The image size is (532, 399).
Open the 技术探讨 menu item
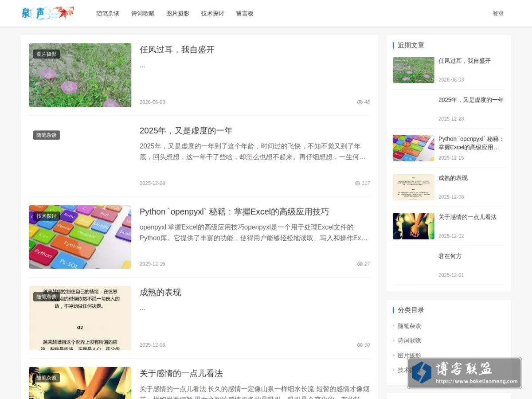pyautogui.click(x=212, y=13)
